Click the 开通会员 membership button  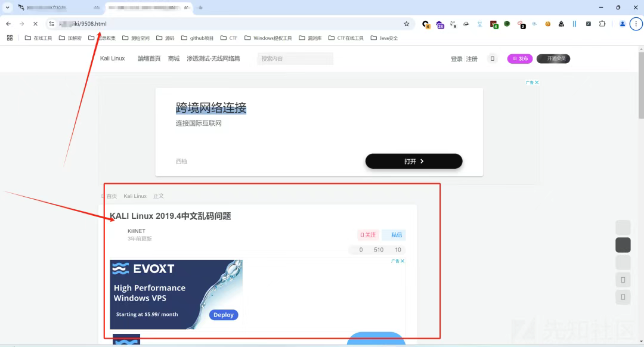coord(553,58)
